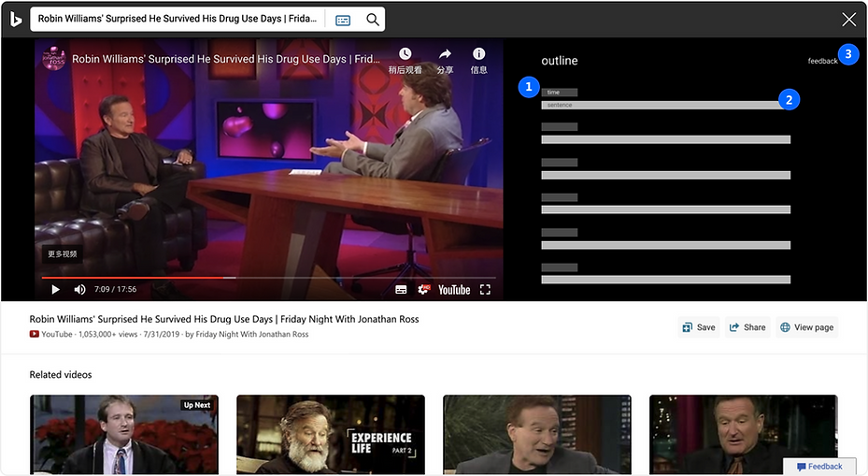
Task: Click the outline heading
Action: [559, 61]
